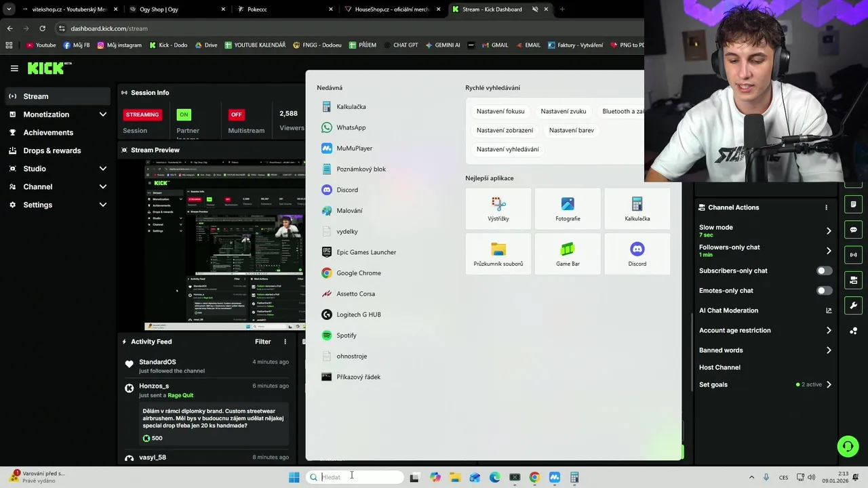
Task: Open the Game Bar tile
Action: (568, 254)
